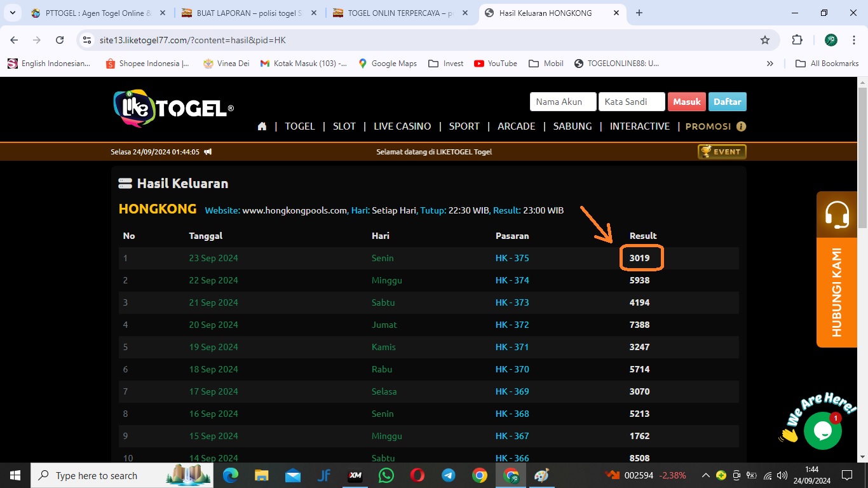Switch to the BUAT LAPORAN tab

[x=248, y=13]
